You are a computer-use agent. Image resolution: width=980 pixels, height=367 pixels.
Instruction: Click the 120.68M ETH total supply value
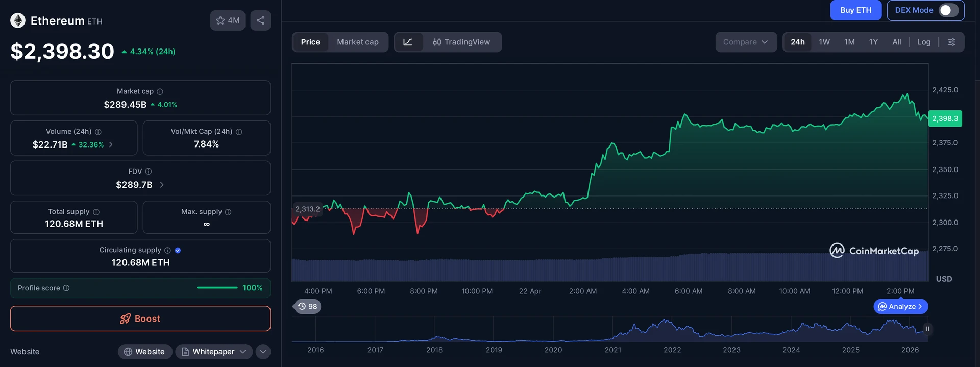(x=74, y=224)
